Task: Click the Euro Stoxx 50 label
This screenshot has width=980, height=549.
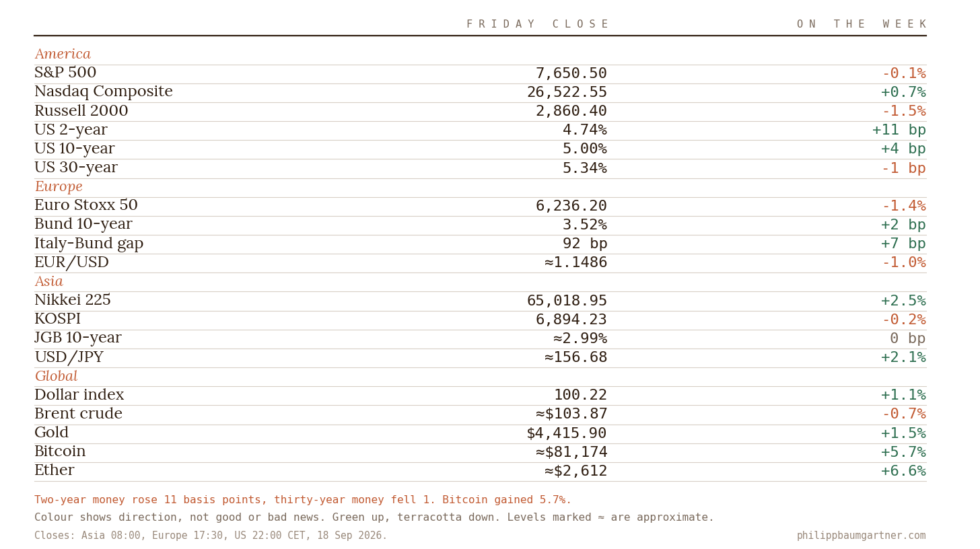Action: 86,205
